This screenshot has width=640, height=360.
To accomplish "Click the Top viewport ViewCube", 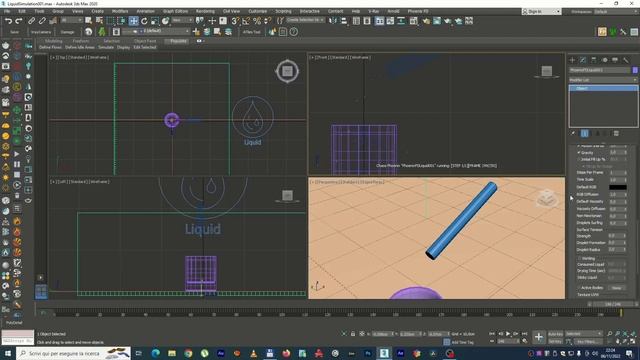I will (x=287, y=71).
